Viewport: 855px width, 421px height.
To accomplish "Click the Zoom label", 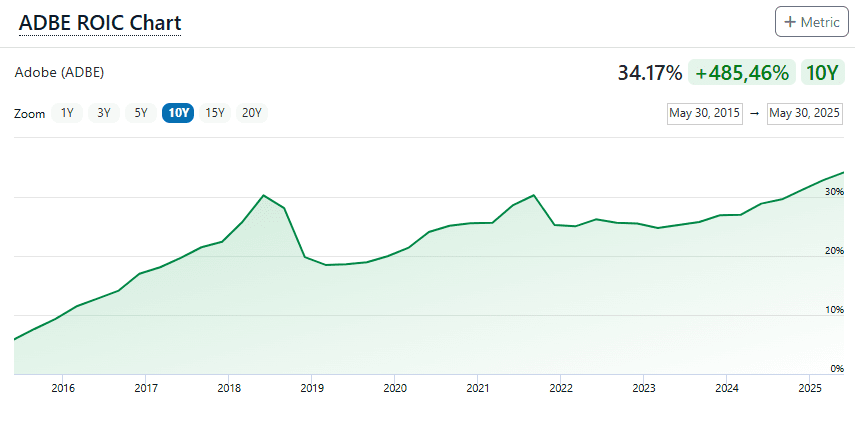I will [29, 114].
